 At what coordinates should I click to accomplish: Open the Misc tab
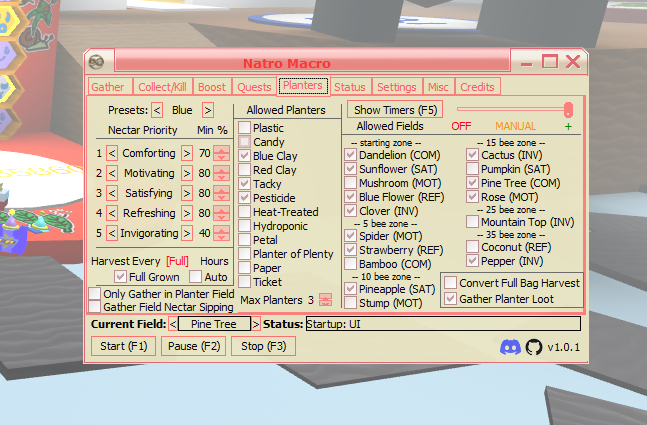[438, 87]
